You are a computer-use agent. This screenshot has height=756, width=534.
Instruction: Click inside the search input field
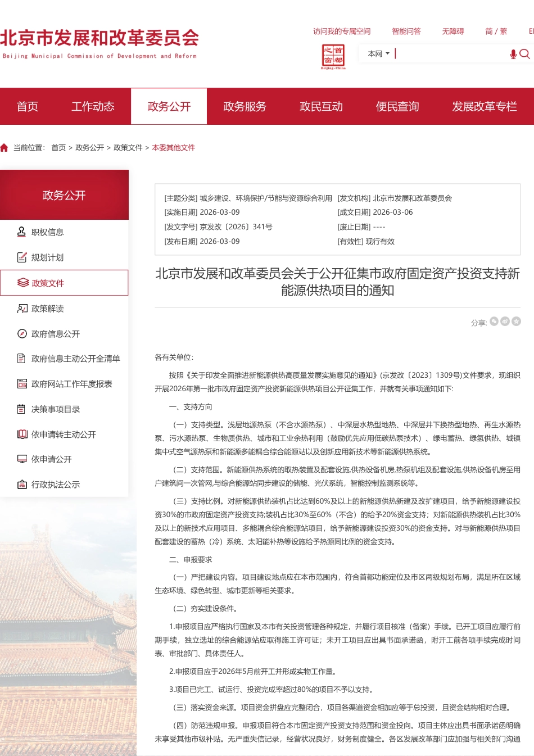click(x=450, y=54)
